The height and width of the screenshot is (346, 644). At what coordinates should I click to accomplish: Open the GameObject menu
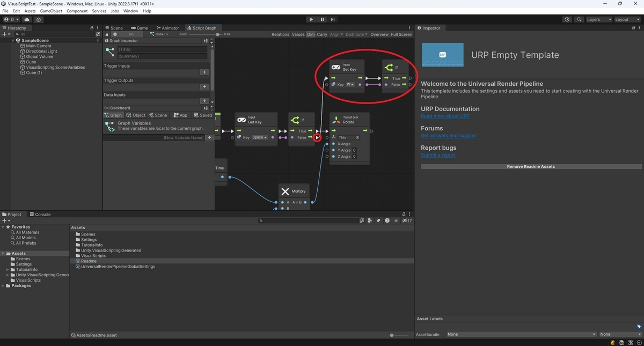pyautogui.click(x=51, y=11)
